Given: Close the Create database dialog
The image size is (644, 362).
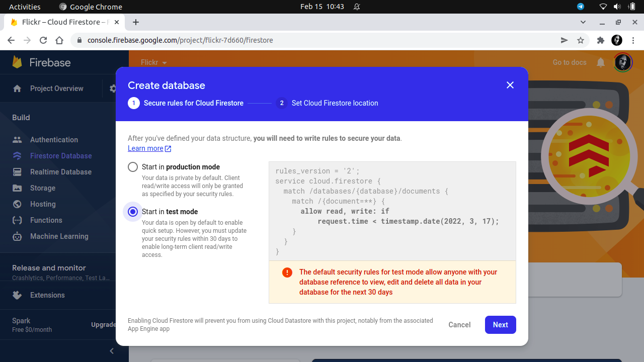Looking at the screenshot, I should coord(510,85).
